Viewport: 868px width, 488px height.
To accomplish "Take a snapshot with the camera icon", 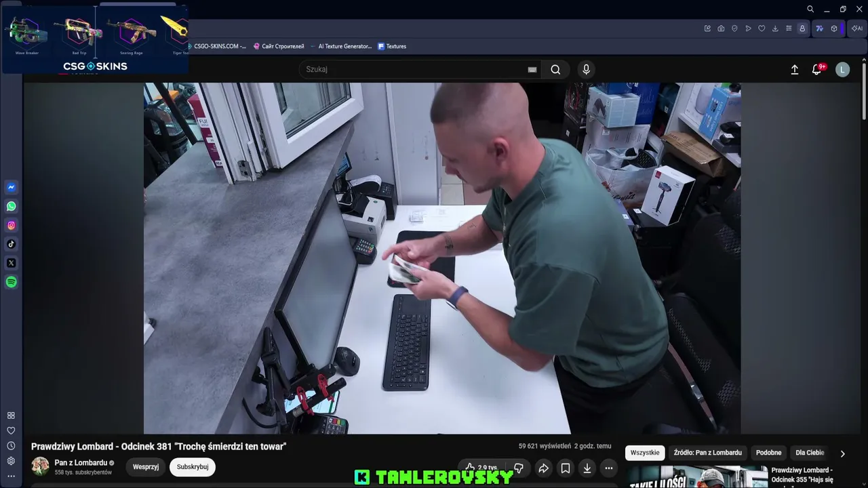I will pyautogui.click(x=721, y=28).
